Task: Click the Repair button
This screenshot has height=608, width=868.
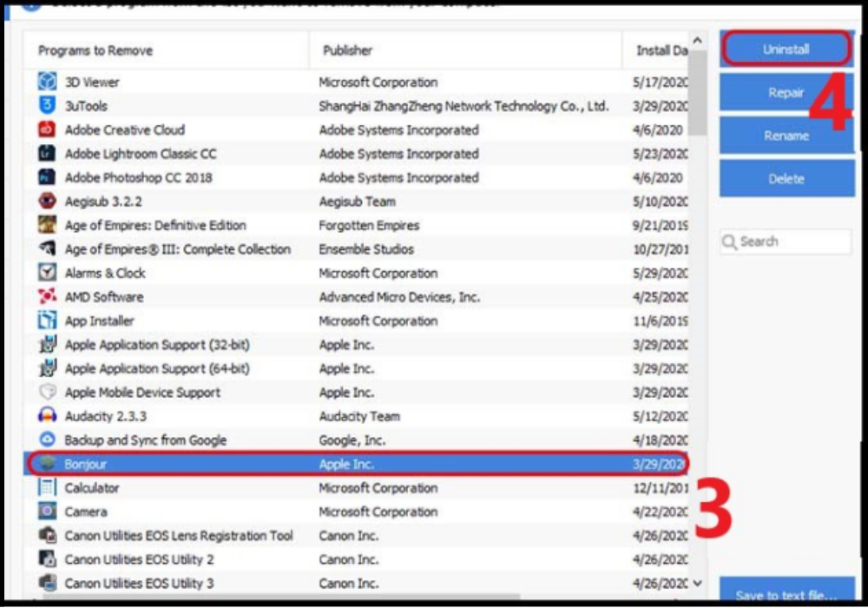Action: (786, 92)
